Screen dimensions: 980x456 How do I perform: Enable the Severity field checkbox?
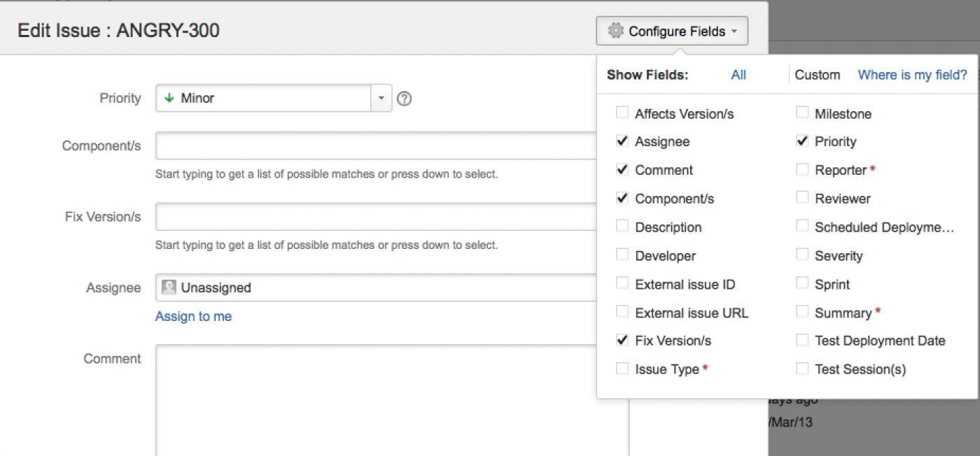coord(802,255)
